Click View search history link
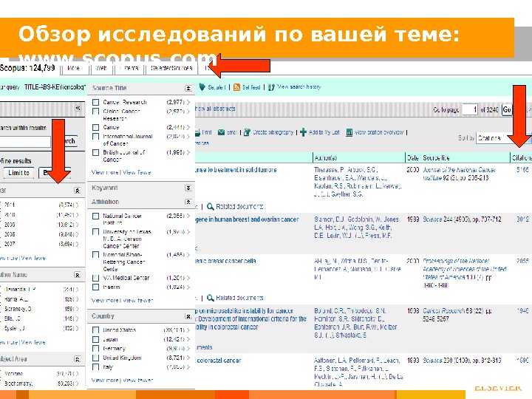This screenshot has height=399, width=532. 299,87
